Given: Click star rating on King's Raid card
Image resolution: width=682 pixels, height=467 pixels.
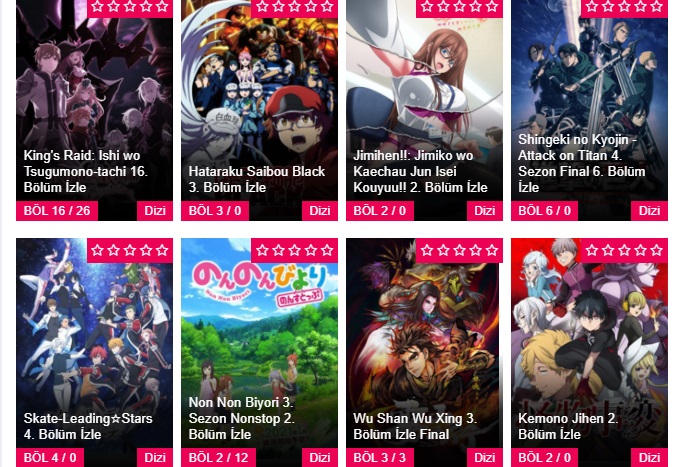Looking at the screenshot, I should pos(130,8).
